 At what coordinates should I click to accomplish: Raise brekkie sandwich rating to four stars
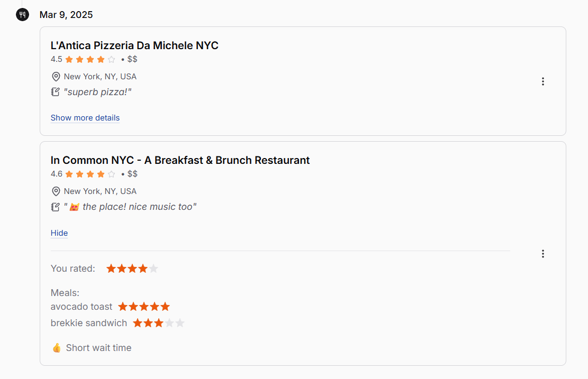[x=168, y=322]
